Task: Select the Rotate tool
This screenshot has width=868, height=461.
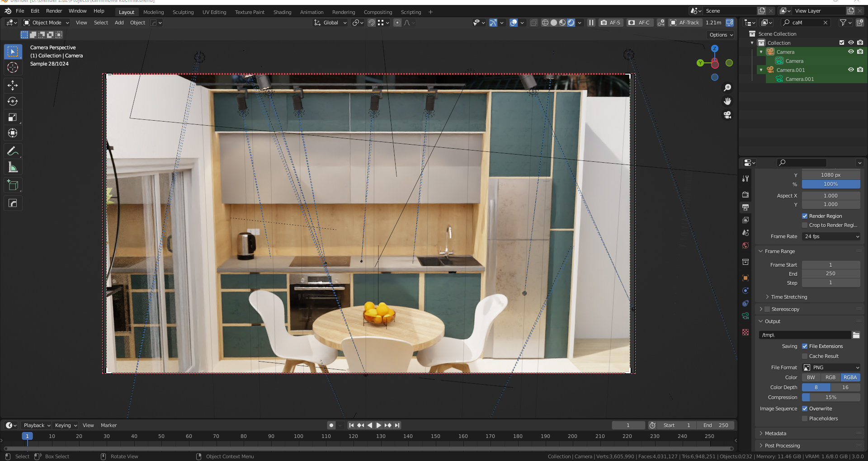Action: click(13, 101)
